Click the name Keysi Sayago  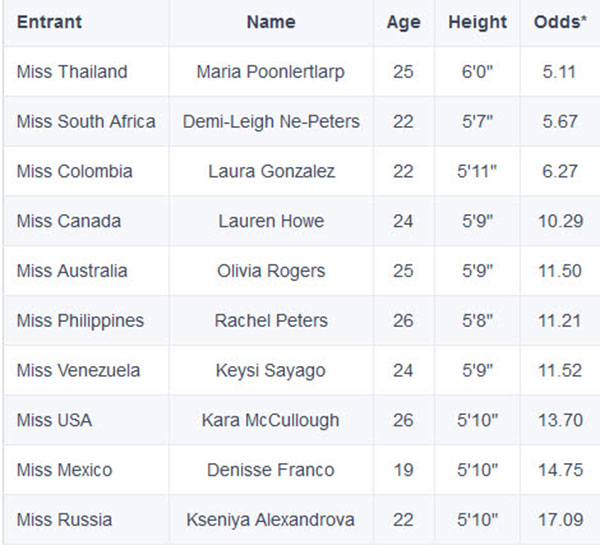[x=271, y=371]
